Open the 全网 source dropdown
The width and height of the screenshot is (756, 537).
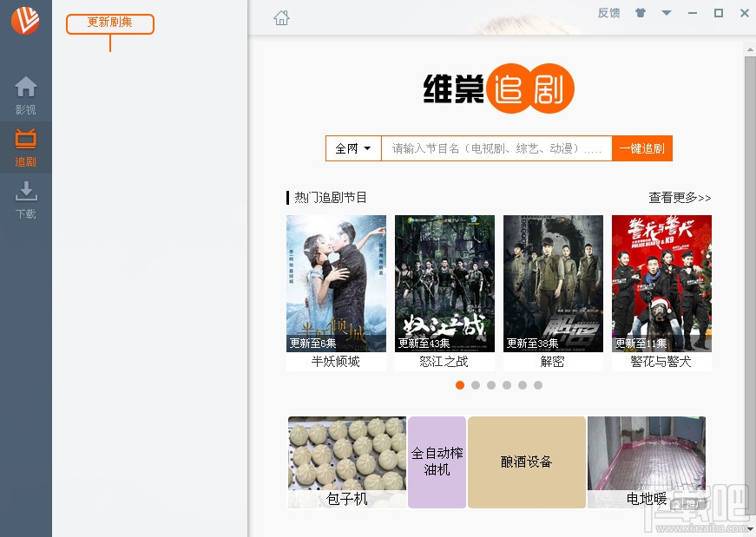[352, 148]
